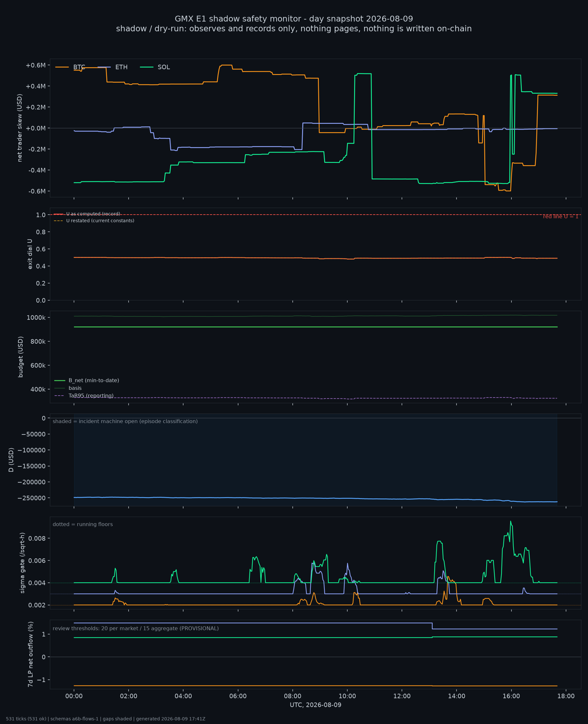The width and height of the screenshot is (588, 724).
Task: Pick the orange BTC legend line sample
Action: 62,67
